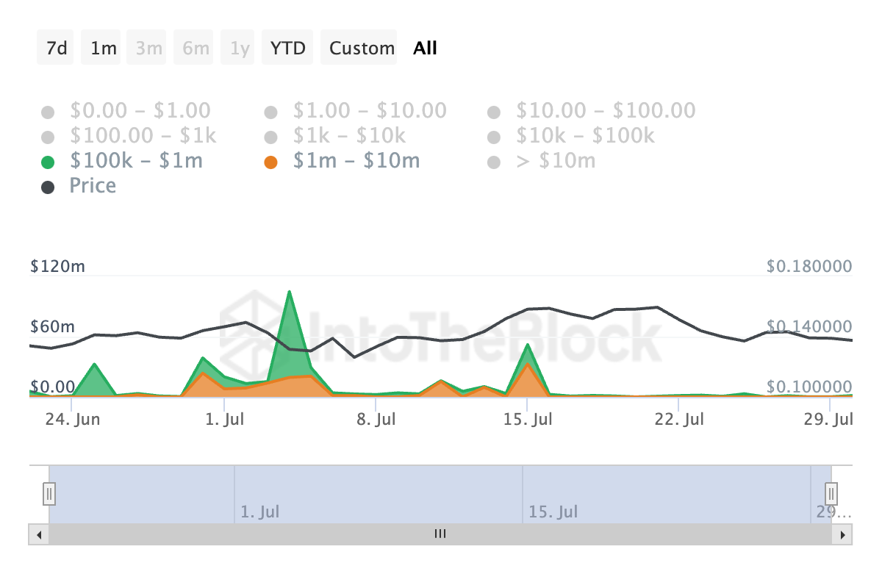Screen dimensions: 882x588
Task: Switch to the 1m time range
Action: click(x=103, y=49)
